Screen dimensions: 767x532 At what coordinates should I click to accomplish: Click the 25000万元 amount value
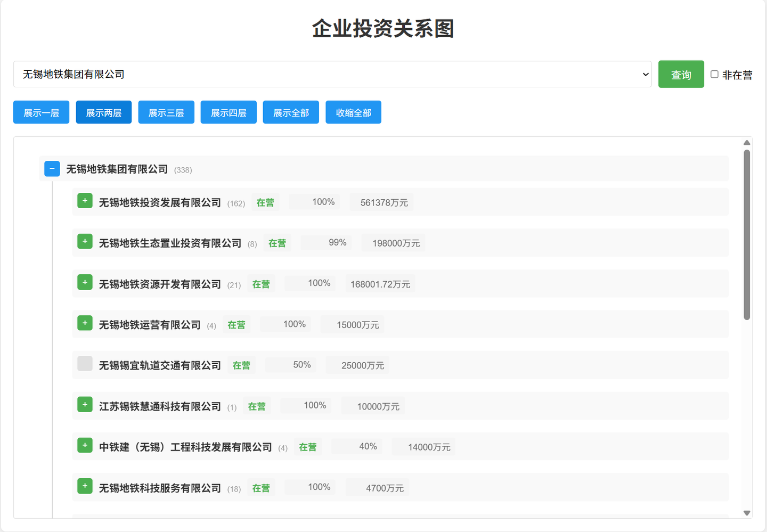click(363, 366)
